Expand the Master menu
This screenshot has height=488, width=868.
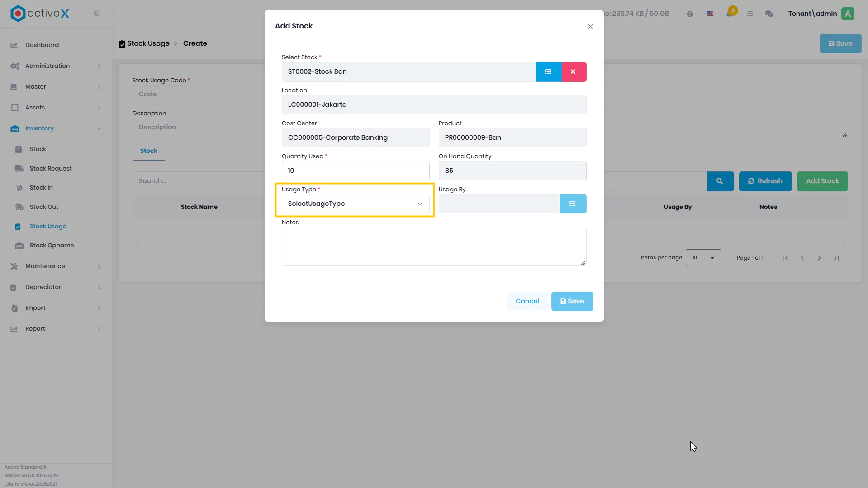(56, 87)
